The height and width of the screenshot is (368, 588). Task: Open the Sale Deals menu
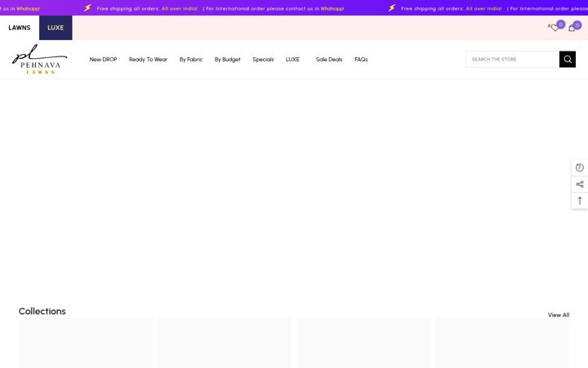(x=329, y=60)
